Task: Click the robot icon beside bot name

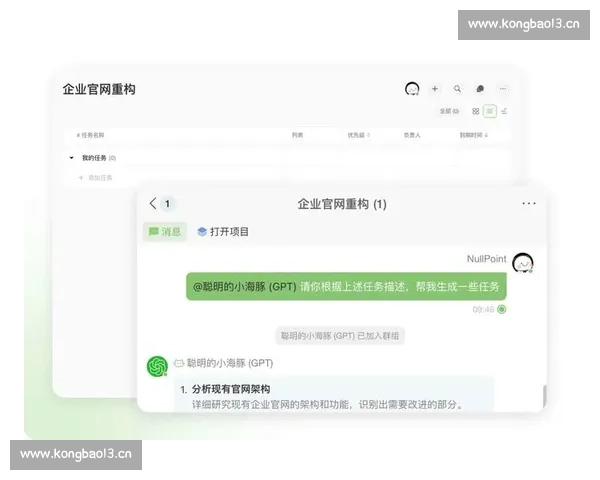Action: point(179,363)
